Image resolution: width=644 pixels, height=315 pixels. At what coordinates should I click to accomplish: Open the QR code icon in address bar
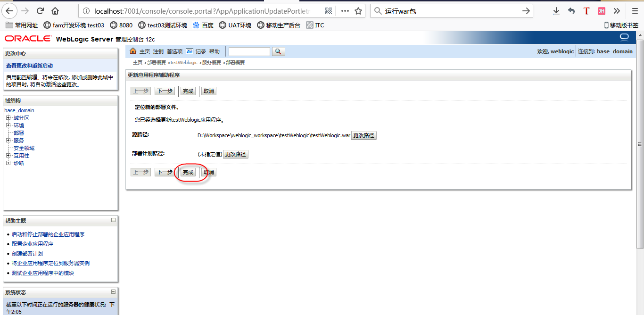tap(329, 11)
